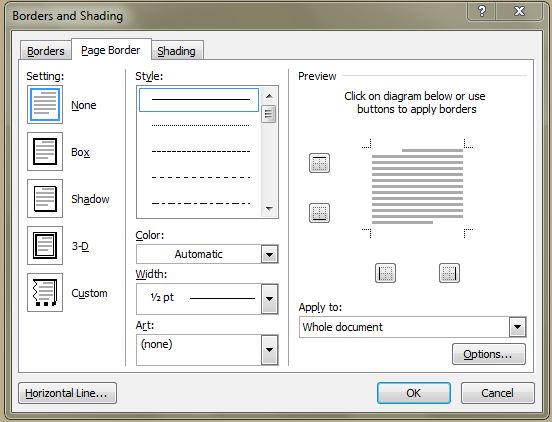This screenshot has height=422, width=552.
Task: Switch to the Borders tab
Action: point(46,51)
